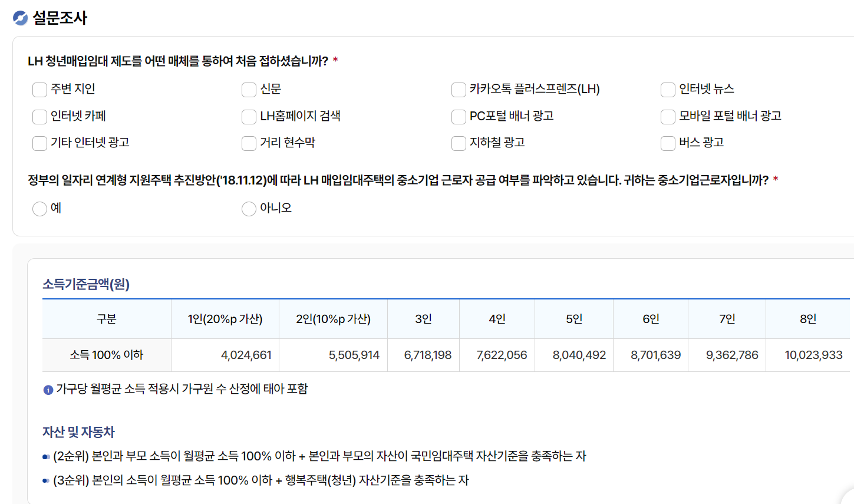Select the 지하철 광고 option

(458, 143)
